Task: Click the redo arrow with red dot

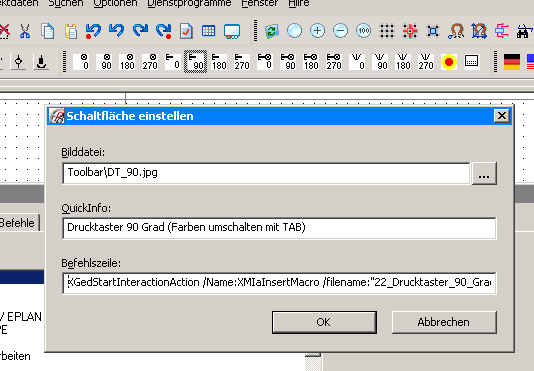Action: coord(163,31)
